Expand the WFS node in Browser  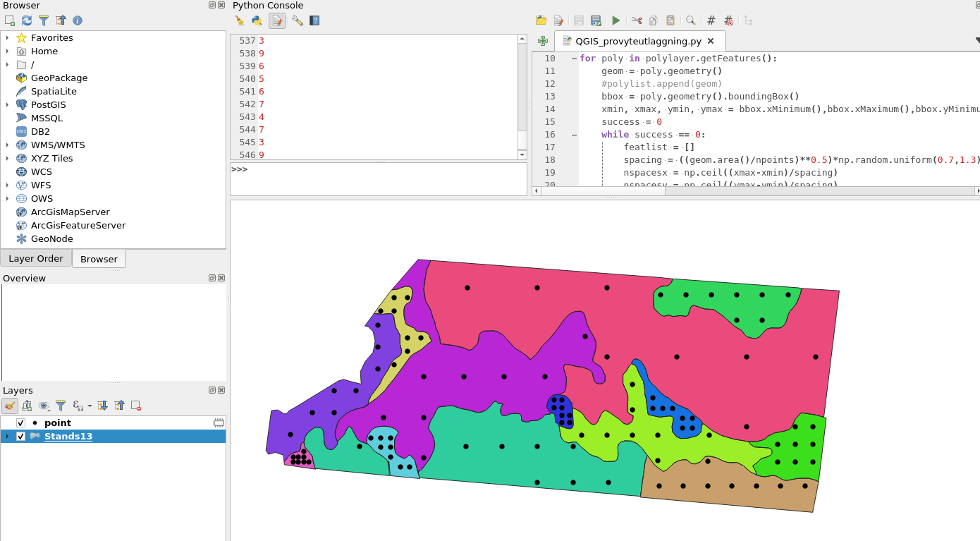[x=7, y=186]
